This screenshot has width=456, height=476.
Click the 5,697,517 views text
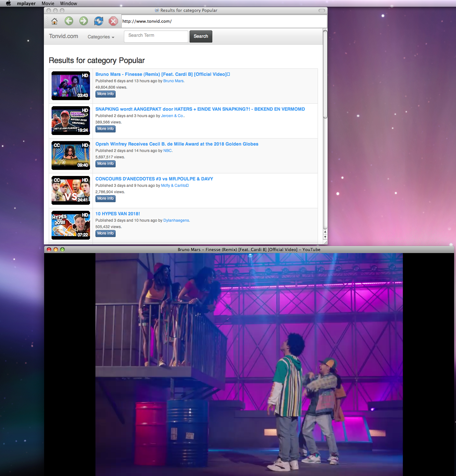pos(110,157)
